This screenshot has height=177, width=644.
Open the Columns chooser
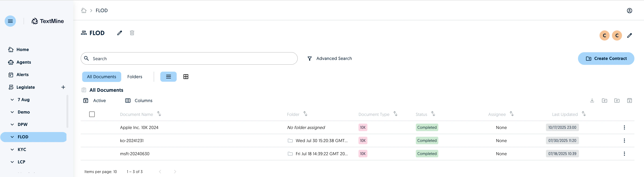139,100
